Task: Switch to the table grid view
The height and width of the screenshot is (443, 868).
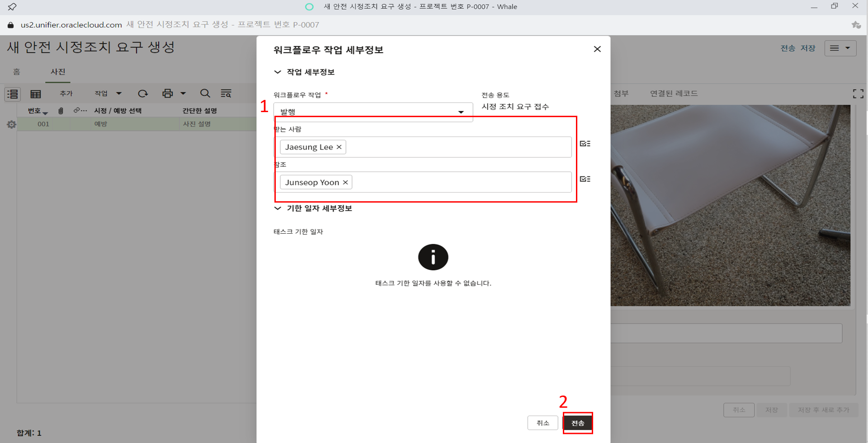Action: 36,94
